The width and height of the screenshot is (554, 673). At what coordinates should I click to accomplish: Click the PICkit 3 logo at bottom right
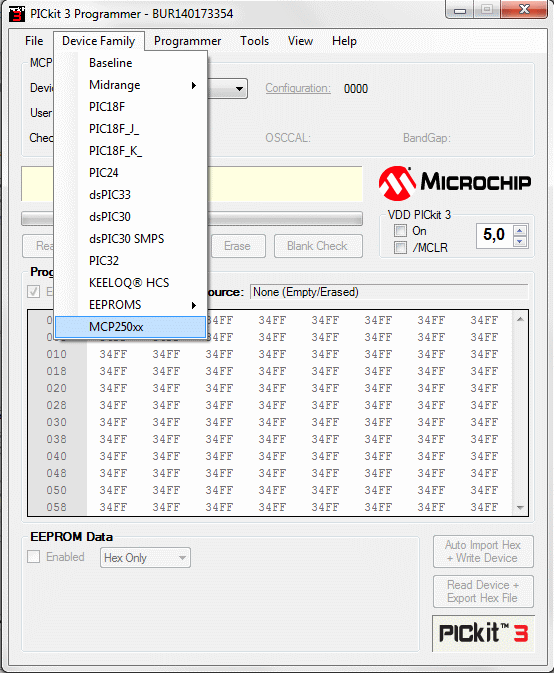click(x=483, y=634)
